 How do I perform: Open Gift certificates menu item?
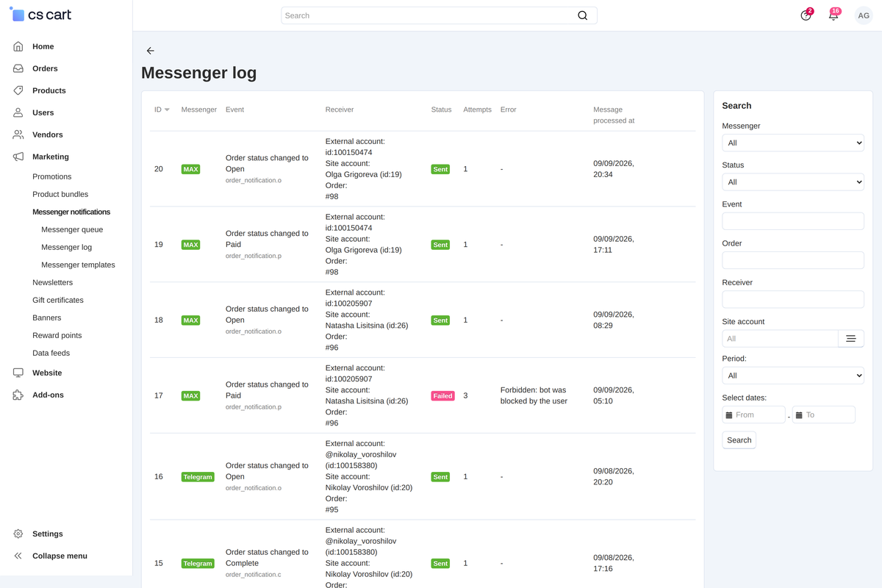tap(58, 300)
